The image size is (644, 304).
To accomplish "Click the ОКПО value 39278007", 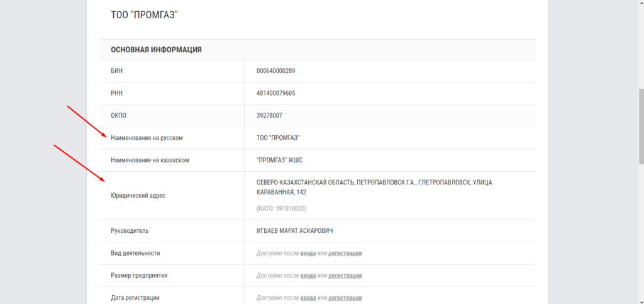I will coord(269,115).
